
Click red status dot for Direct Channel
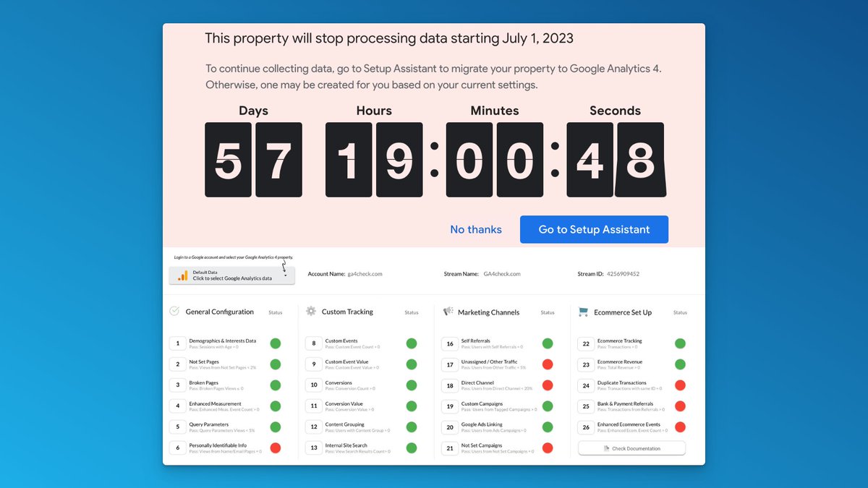pyautogui.click(x=548, y=385)
